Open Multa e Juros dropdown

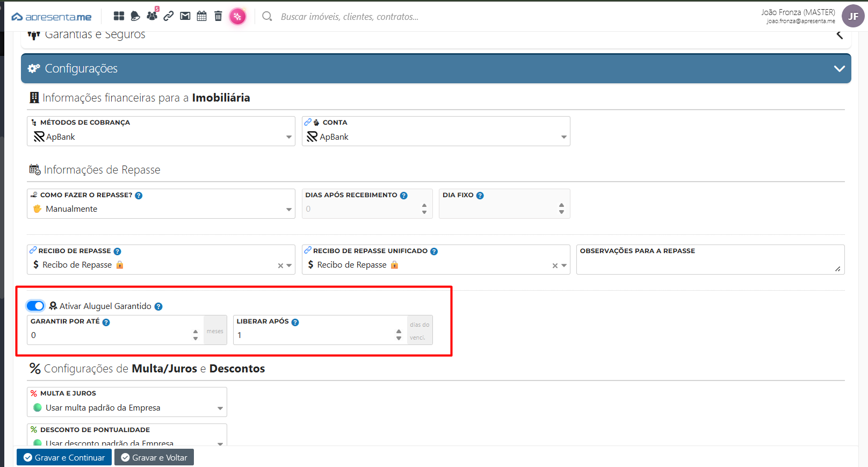(127, 402)
